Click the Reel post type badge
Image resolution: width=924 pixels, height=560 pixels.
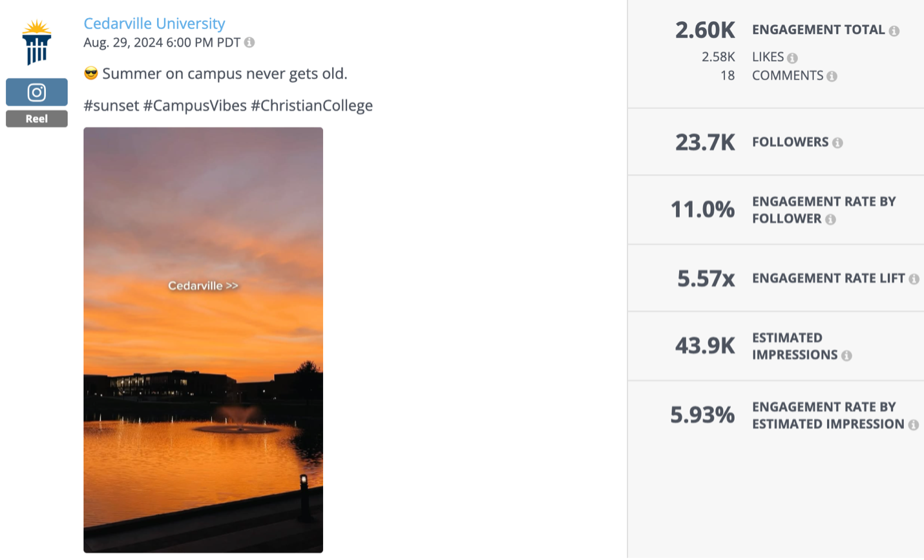37,119
